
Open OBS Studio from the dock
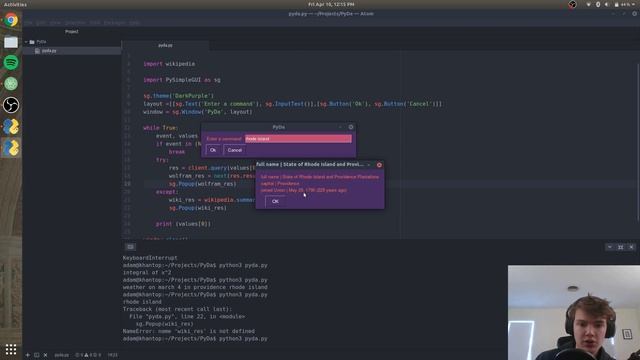point(11,105)
